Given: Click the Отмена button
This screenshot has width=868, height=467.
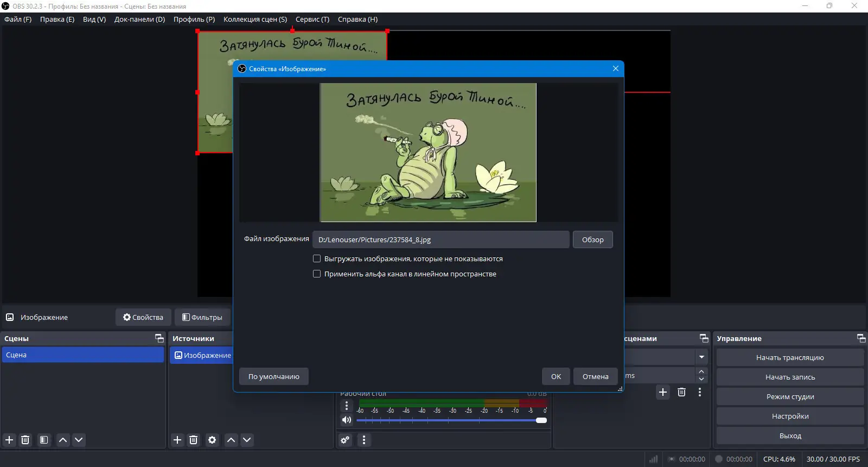Looking at the screenshot, I should pos(596,376).
